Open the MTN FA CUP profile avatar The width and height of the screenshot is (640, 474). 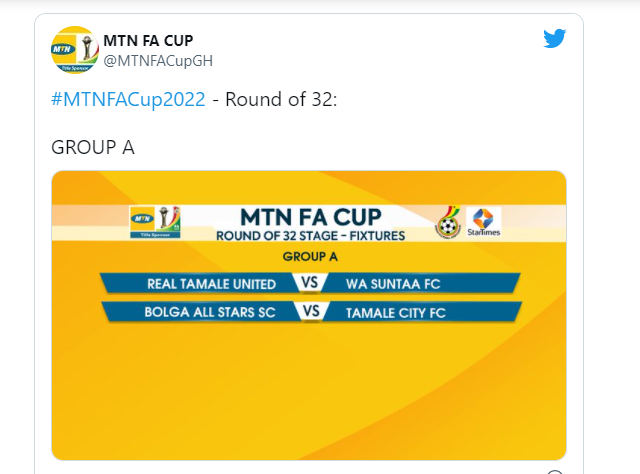pyautogui.click(x=75, y=50)
